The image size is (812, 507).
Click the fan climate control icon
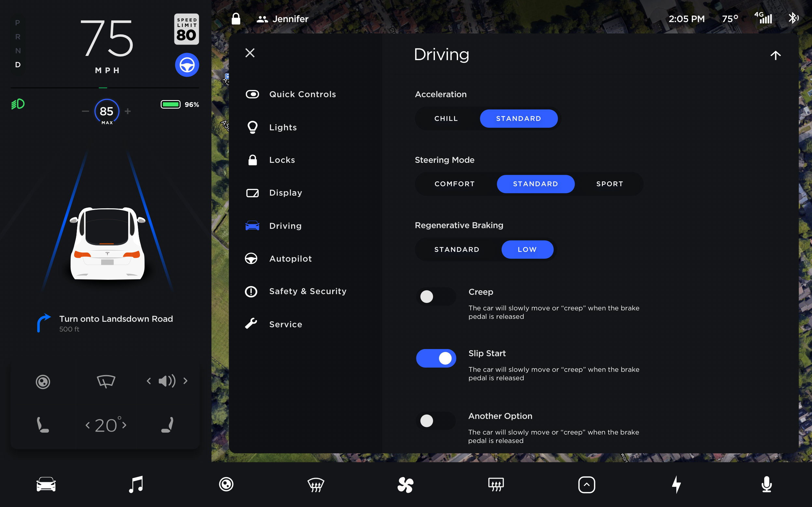pyautogui.click(x=405, y=485)
